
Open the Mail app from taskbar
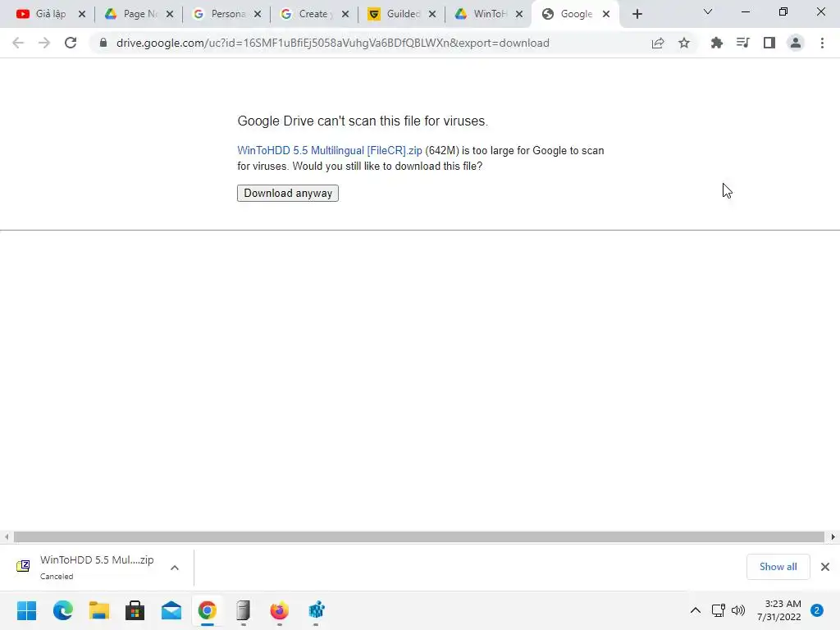pos(171,610)
